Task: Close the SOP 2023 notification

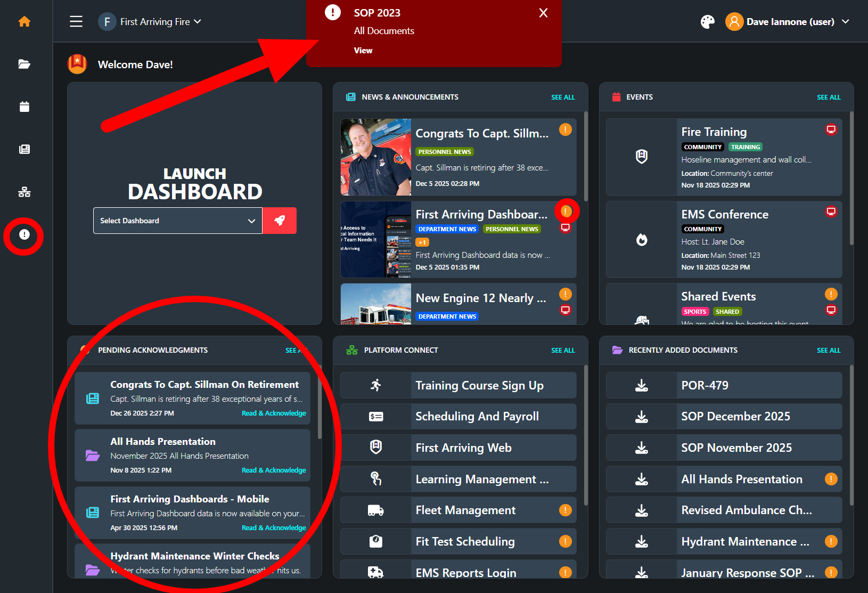Action: pyautogui.click(x=543, y=13)
